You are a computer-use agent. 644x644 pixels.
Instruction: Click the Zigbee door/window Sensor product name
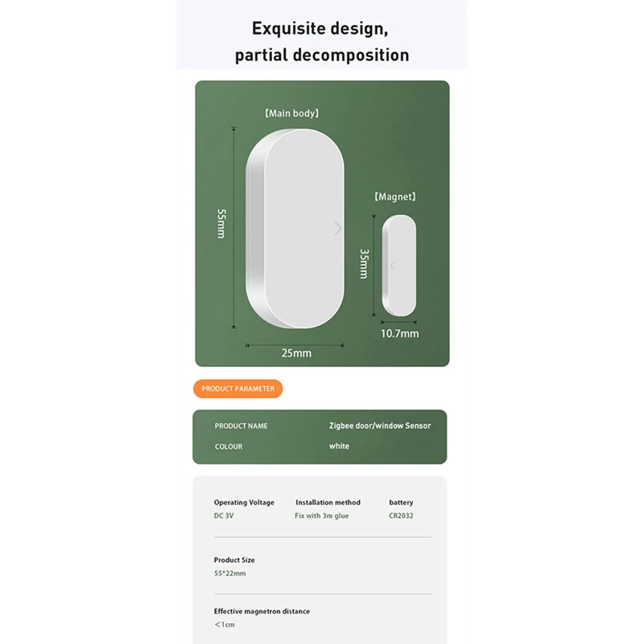pos(380,426)
